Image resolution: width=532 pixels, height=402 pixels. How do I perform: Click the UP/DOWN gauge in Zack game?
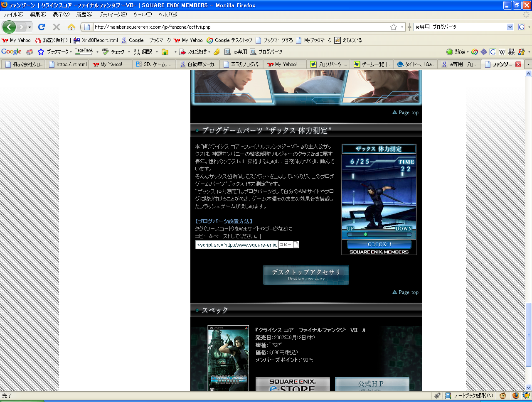coord(379,234)
